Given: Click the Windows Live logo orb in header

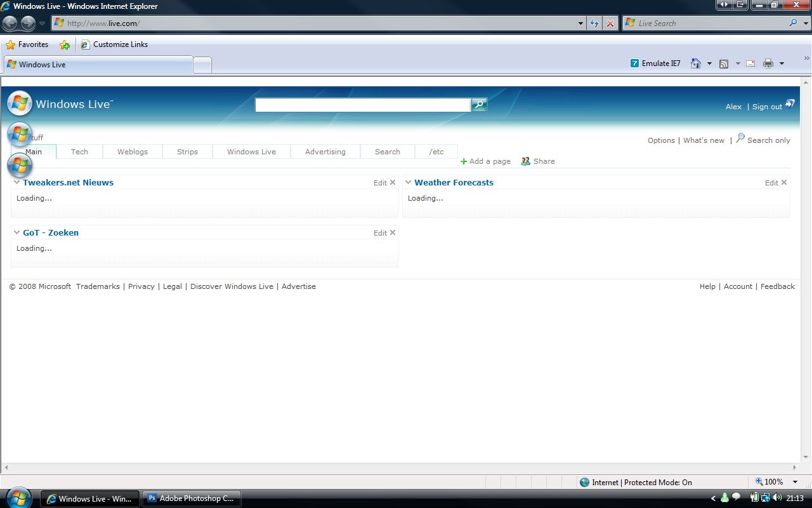Looking at the screenshot, I should (x=20, y=104).
